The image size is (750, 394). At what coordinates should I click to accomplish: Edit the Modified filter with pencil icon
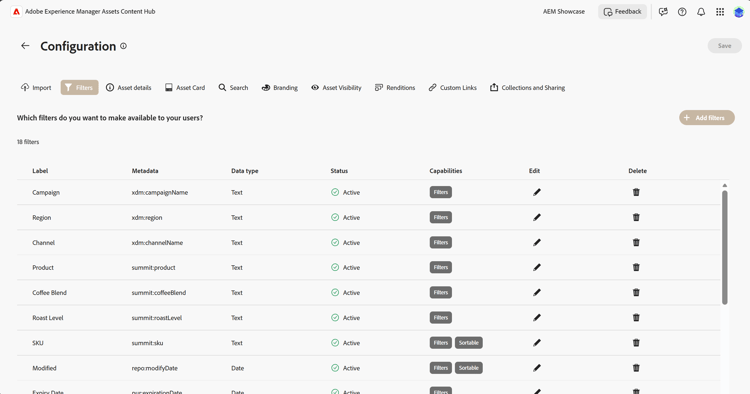537,368
